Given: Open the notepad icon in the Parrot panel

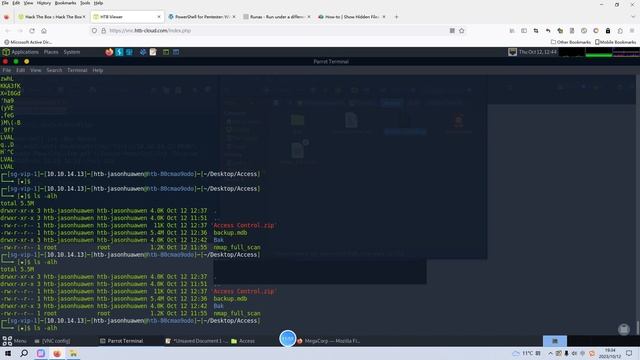Looking at the screenshot, I should pyautogui.click(x=153, y=52).
